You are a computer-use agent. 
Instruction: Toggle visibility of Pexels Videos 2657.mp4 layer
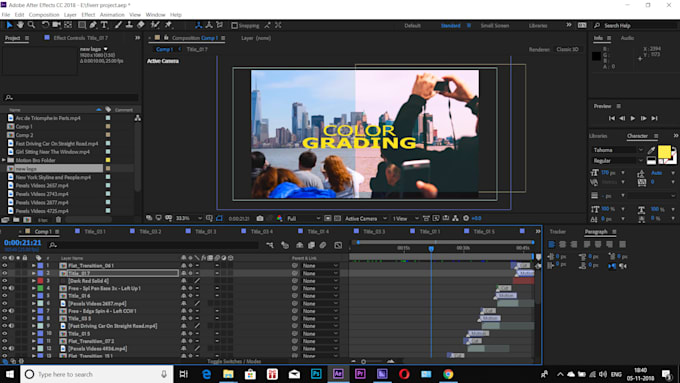(x=5, y=303)
